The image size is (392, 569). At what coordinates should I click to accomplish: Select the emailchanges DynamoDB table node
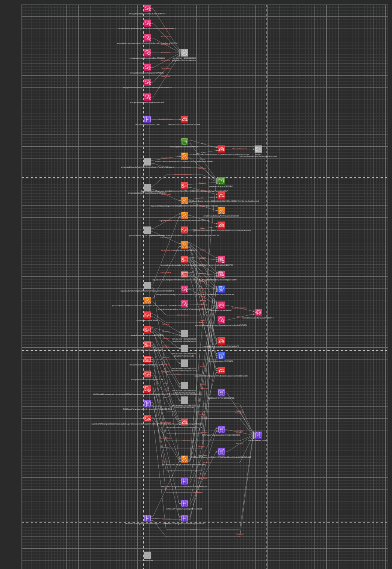221,289
